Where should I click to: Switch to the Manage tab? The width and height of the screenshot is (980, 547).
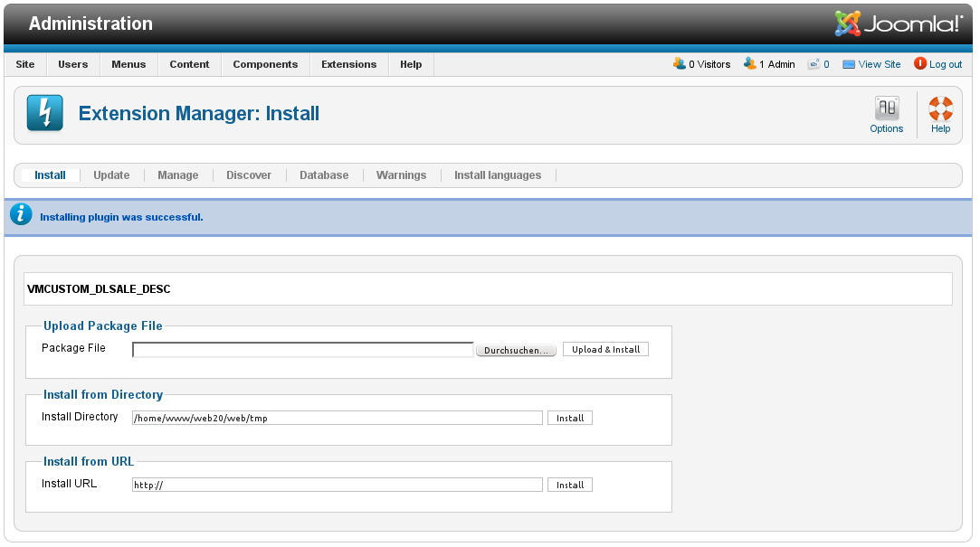(x=177, y=175)
